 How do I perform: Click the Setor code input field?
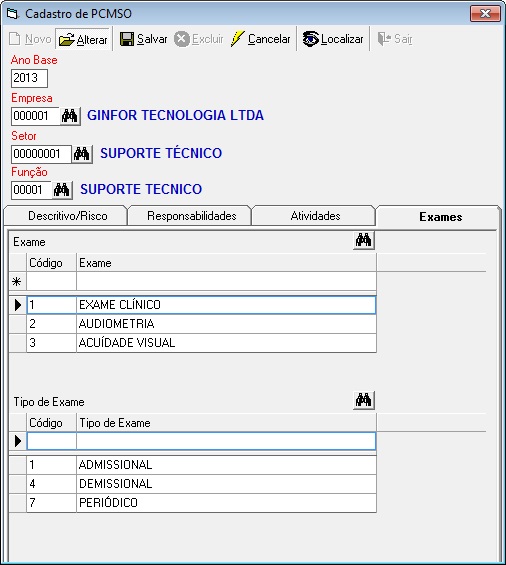41,154
